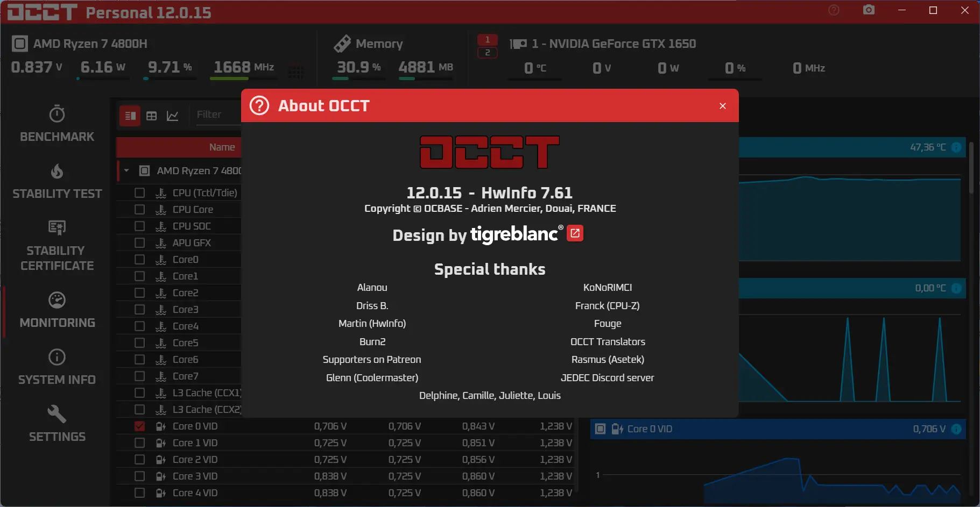This screenshot has height=507, width=980.
Task: Click the "Supporters on Patreon" credit
Action: [x=372, y=360]
